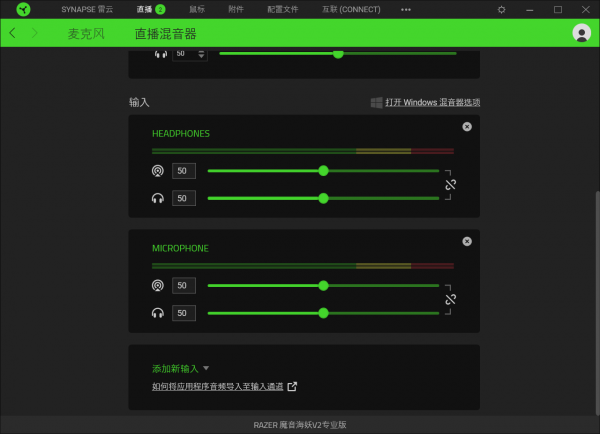Open the user profile avatar
Viewport: 600px width, 434px height.
click(x=581, y=33)
